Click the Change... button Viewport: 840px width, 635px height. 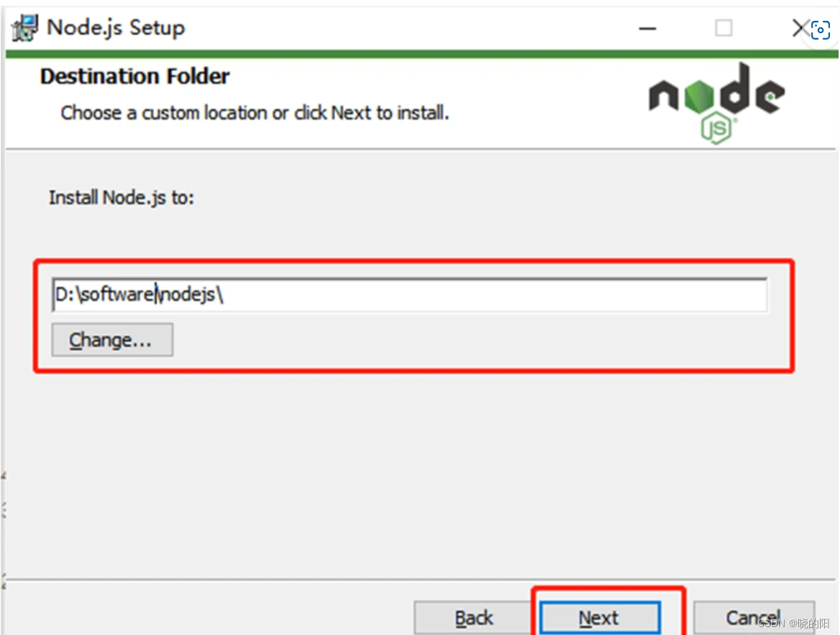112,339
